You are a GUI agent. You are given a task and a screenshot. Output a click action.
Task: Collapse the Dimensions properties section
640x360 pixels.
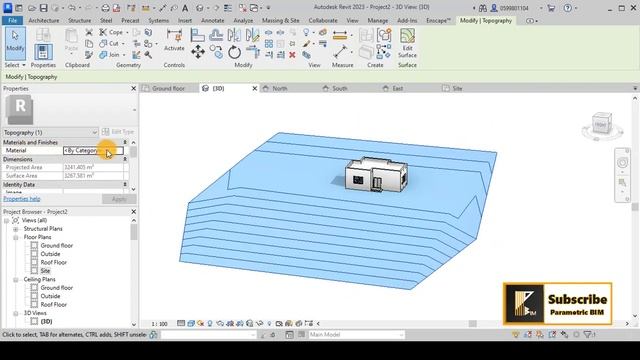point(125,159)
